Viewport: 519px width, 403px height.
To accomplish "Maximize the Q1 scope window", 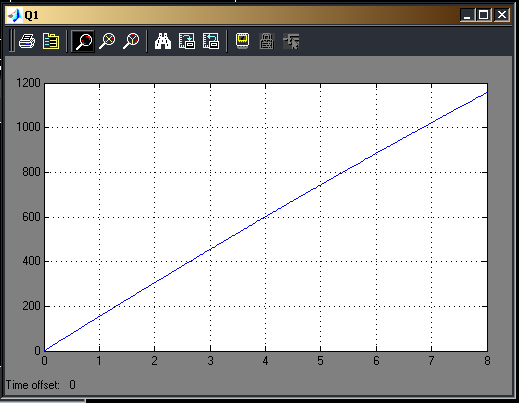I will tap(484, 15).
